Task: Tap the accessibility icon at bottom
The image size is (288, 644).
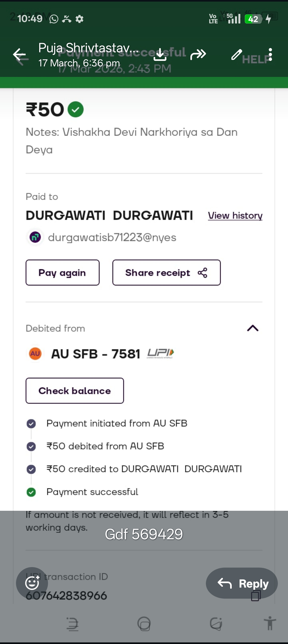Action: pyautogui.click(x=270, y=624)
